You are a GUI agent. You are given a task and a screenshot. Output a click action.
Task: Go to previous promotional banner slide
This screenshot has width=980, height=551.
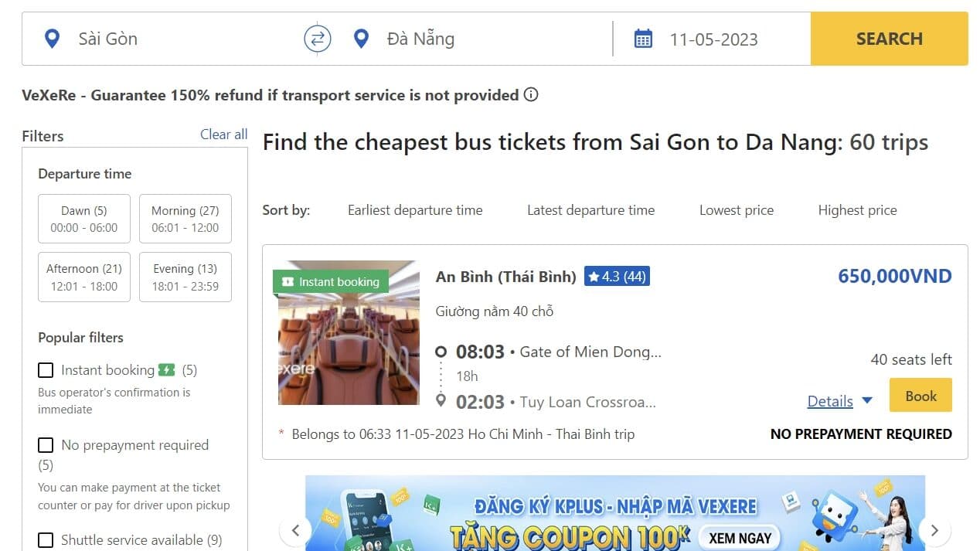295,530
